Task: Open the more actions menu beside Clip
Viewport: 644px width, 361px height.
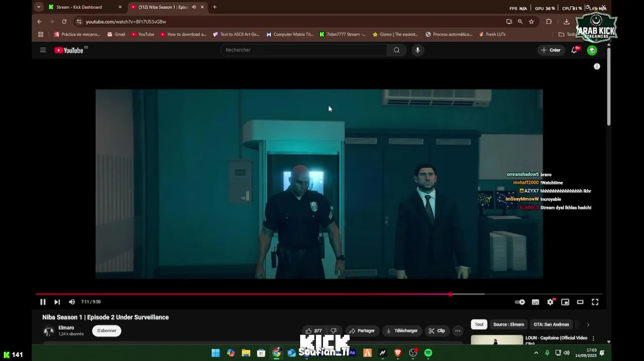Action: (x=457, y=331)
